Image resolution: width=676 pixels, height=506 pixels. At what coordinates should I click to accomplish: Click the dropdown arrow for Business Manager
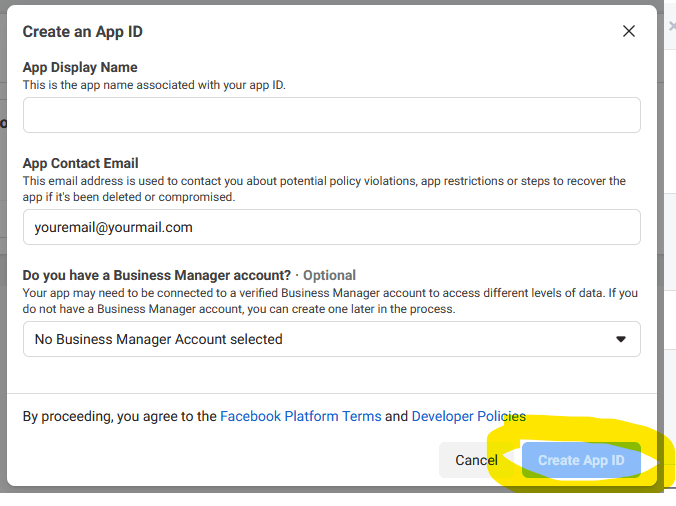[x=621, y=339]
